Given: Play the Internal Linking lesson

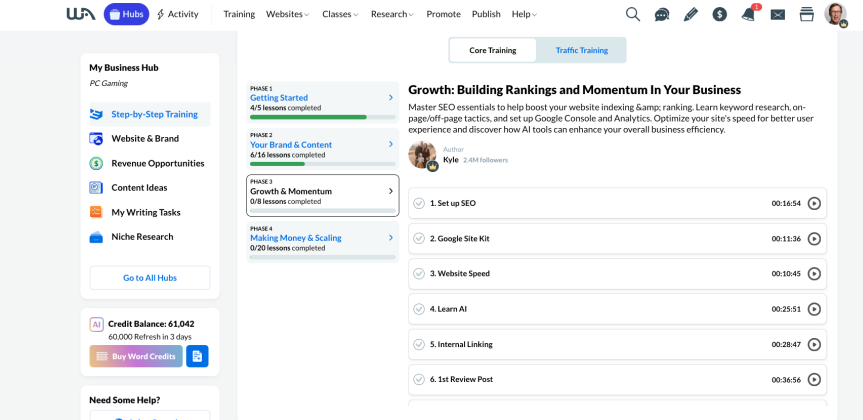Looking at the screenshot, I should tap(813, 344).
